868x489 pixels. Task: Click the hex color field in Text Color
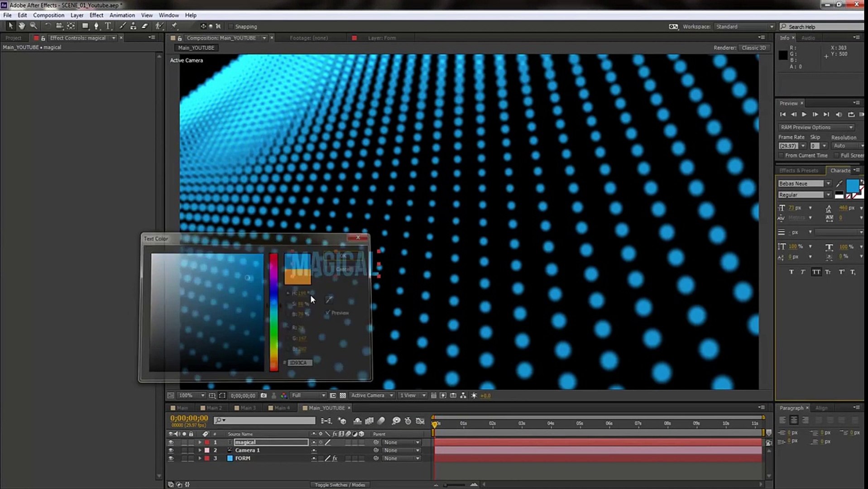pyautogui.click(x=300, y=363)
